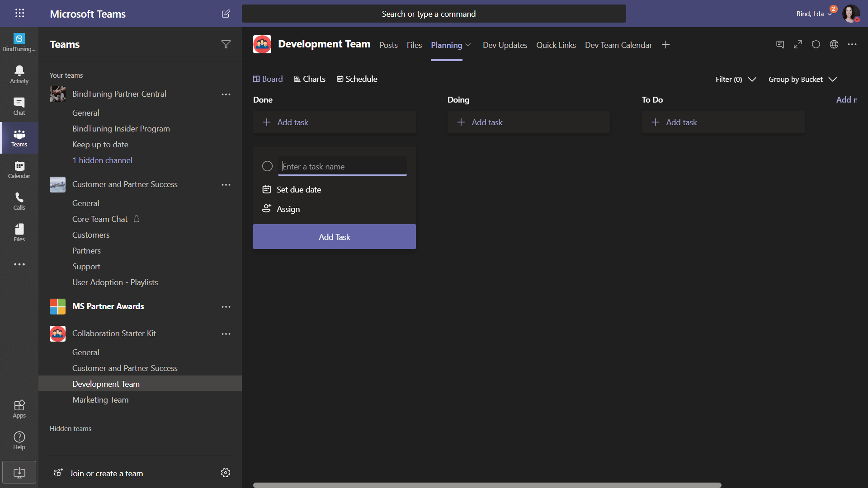Open Activity feed bell icon

click(x=19, y=75)
